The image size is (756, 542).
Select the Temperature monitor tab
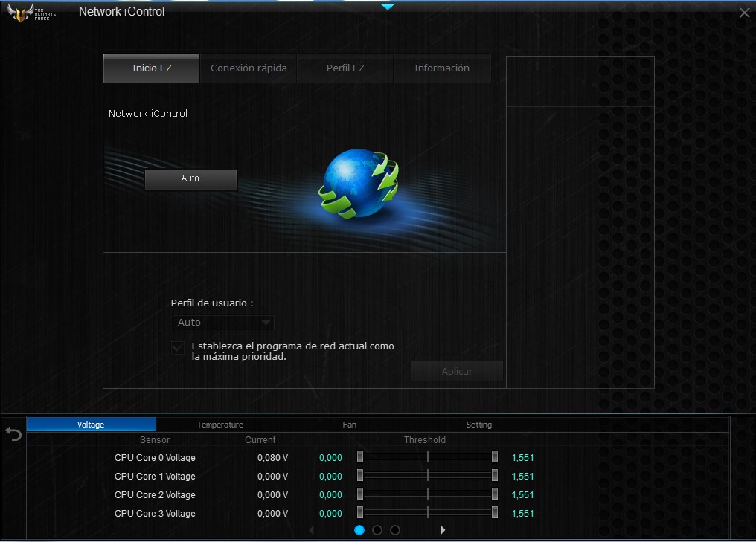pos(220,425)
